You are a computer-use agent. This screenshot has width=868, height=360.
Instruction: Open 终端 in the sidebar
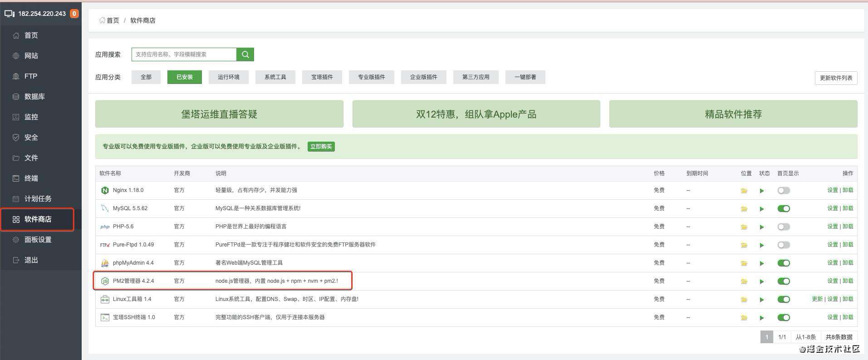[41, 178]
